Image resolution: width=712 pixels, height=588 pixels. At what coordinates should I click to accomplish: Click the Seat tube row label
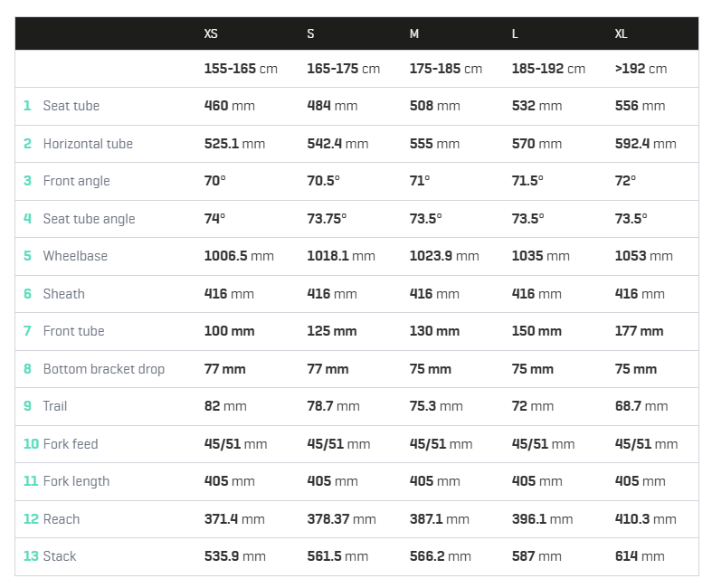coord(71,106)
